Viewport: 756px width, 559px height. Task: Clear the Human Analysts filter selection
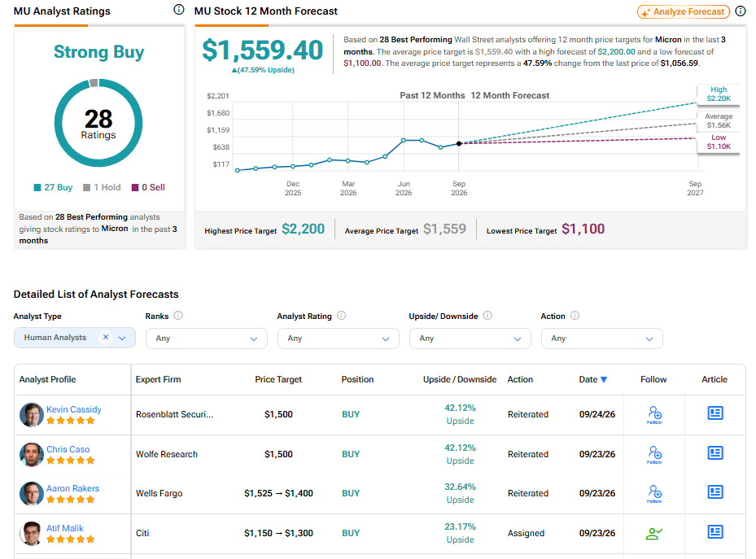click(106, 338)
